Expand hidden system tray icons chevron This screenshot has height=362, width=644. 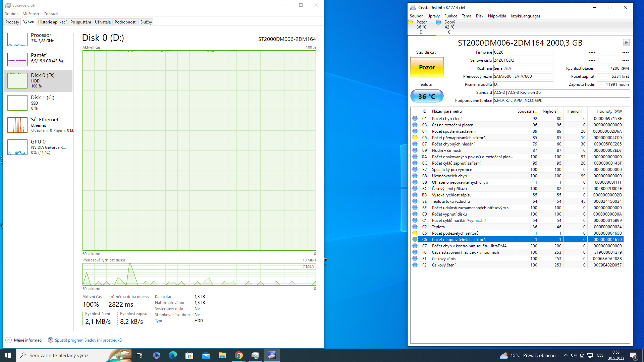[566, 355]
